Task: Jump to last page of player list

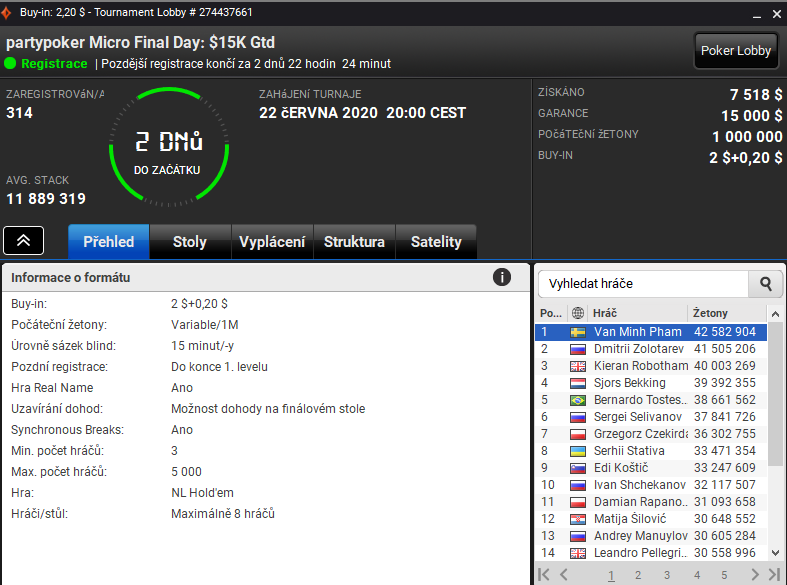Action: point(774,574)
